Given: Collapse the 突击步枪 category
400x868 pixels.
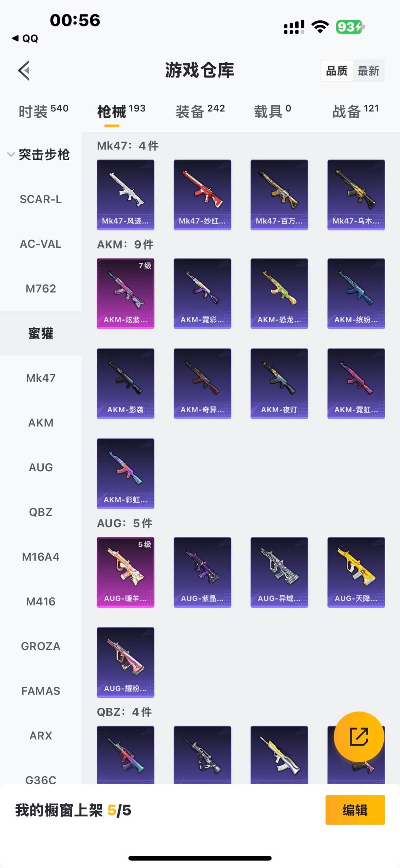Looking at the screenshot, I should point(39,154).
